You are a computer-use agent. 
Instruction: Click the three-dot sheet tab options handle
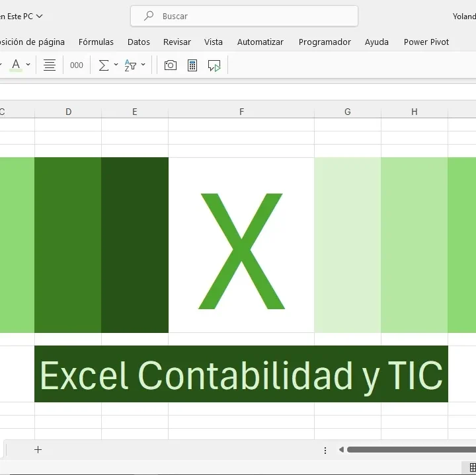click(325, 450)
